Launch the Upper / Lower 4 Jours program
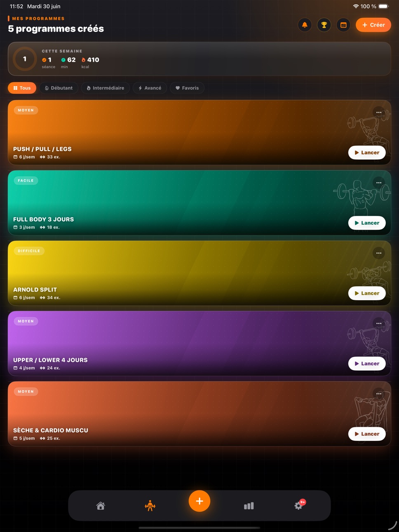Viewport: 399px width, 532px height. pyautogui.click(x=367, y=364)
